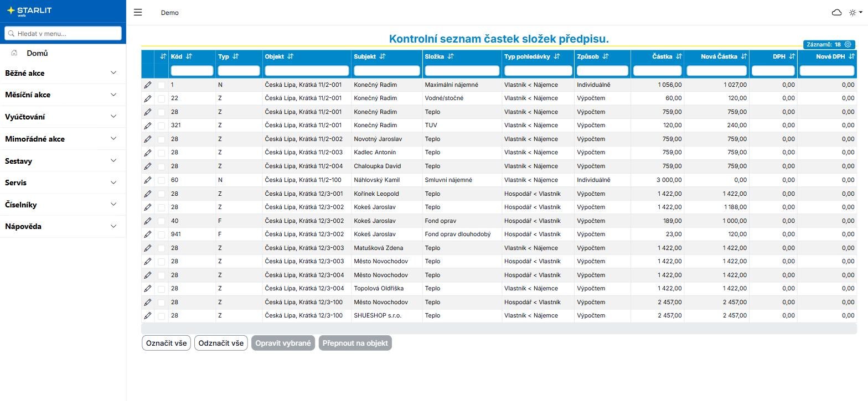Click the Opravit vybrané button
The image size is (868, 401).
click(x=283, y=343)
